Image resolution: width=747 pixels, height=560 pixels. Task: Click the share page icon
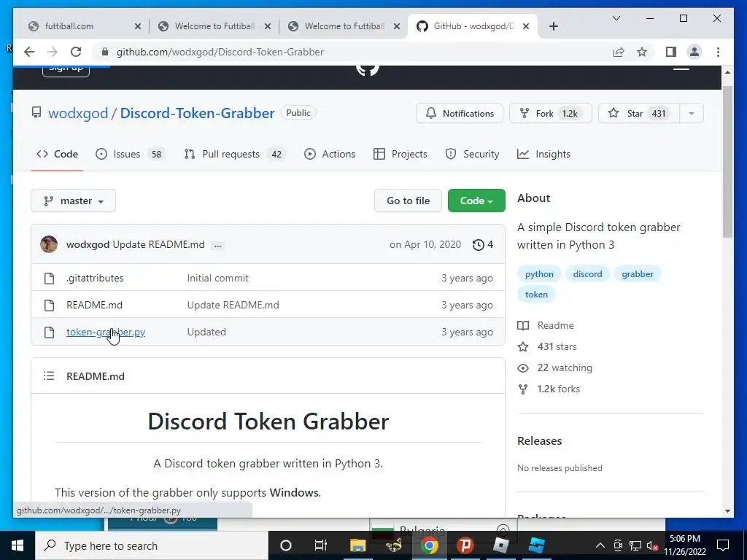[x=619, y=52]
